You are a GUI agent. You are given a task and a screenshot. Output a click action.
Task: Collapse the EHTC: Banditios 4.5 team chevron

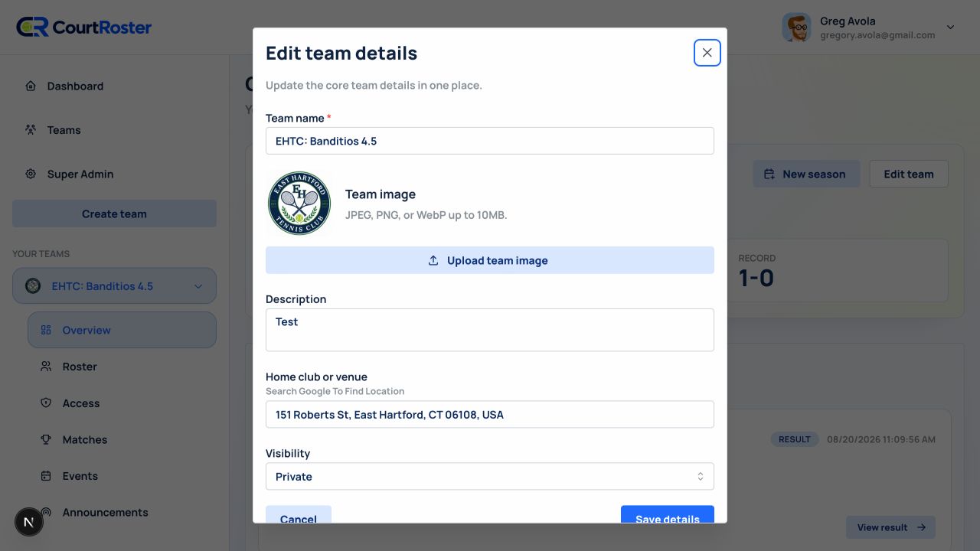[198, 286]
